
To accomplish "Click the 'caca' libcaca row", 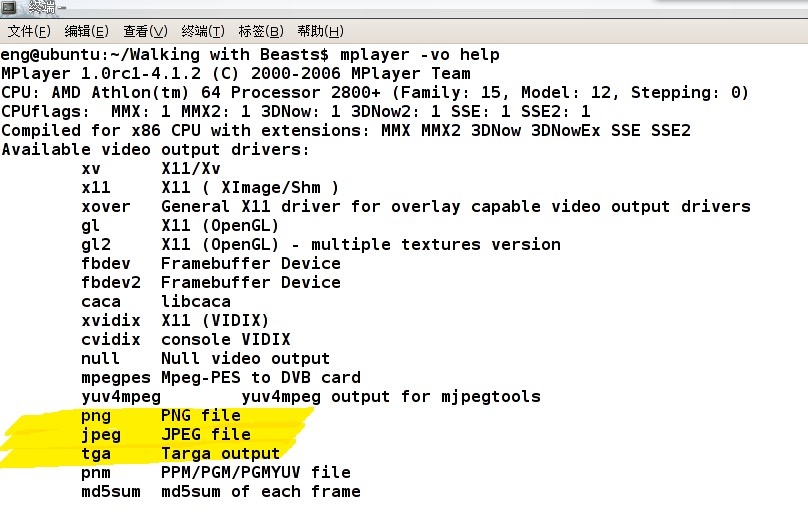I will point(156,302).
